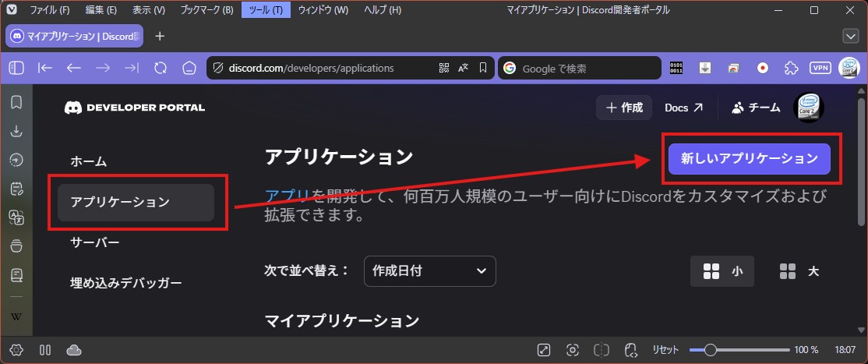
Task: Click the sync cloud status icon
Action: (74, 350)
